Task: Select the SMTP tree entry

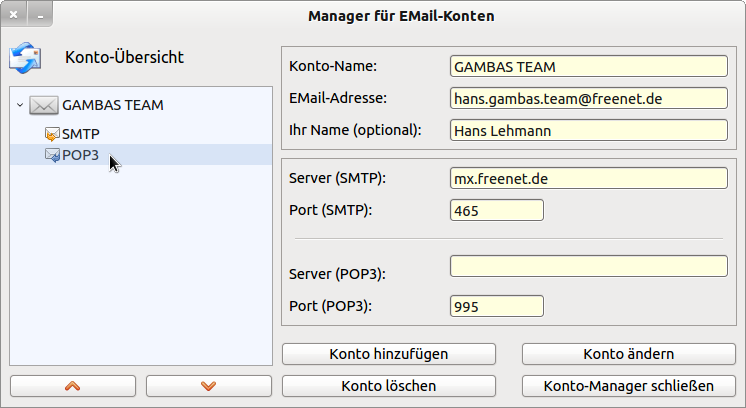Action: tap(80, 133)
